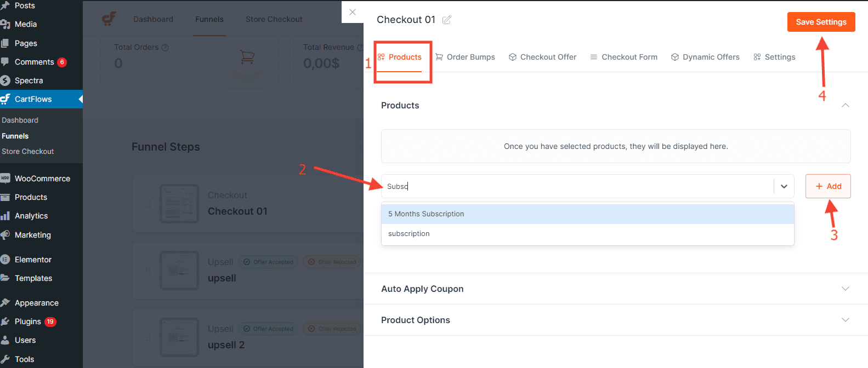Viewport: 868px width, 368px height.
Task: Go to the Dynamic Offers tab
Action: click(705, 57)
